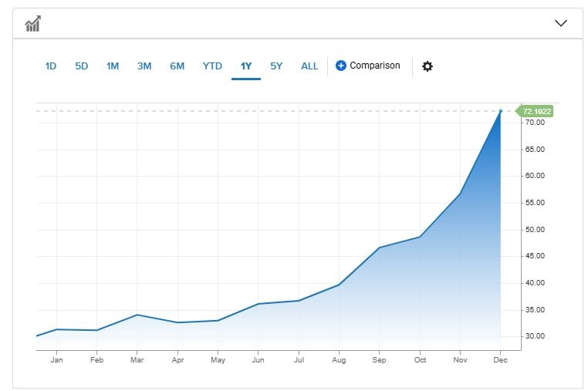Select the 5D time range

[82, 66]
